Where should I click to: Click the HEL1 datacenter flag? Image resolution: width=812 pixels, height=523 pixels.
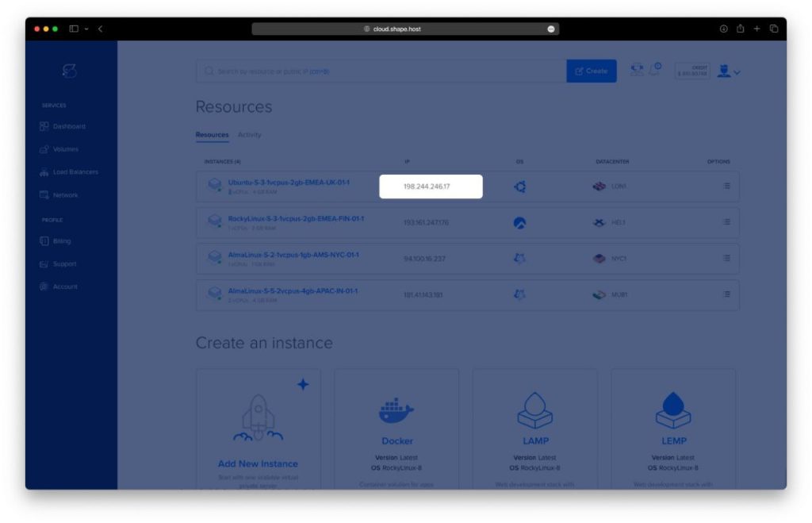pyautogui.click(x=599, y=222)
